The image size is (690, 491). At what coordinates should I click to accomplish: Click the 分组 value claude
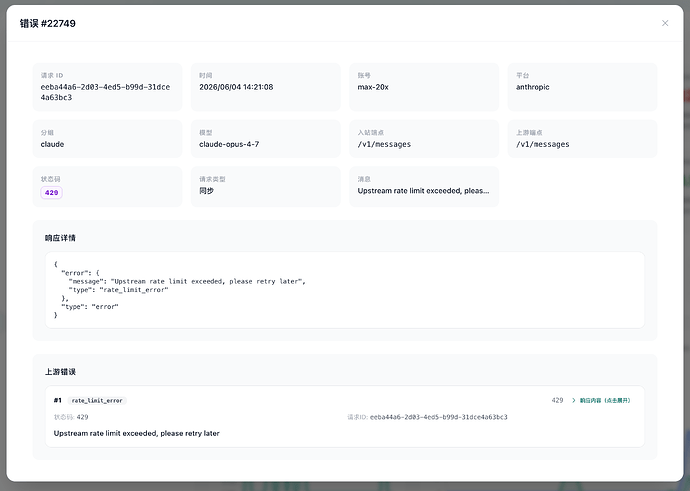pyautogui.click(x=52, y=144)
